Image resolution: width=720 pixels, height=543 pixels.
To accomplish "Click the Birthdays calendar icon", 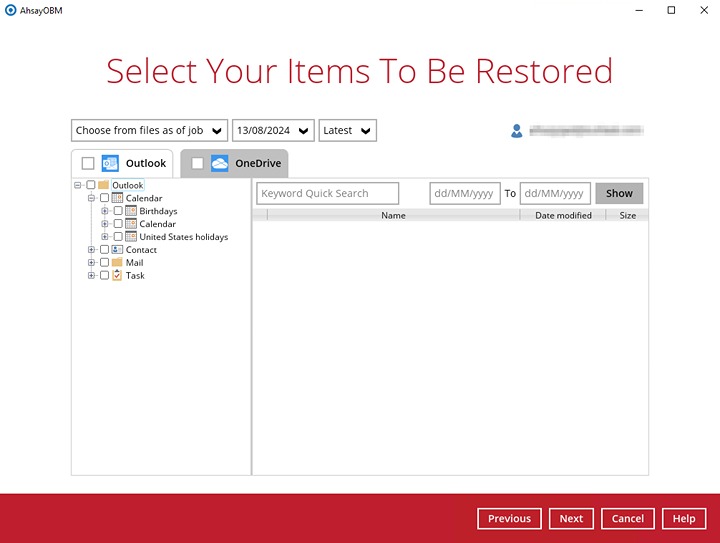I will (x=131, y=211).
